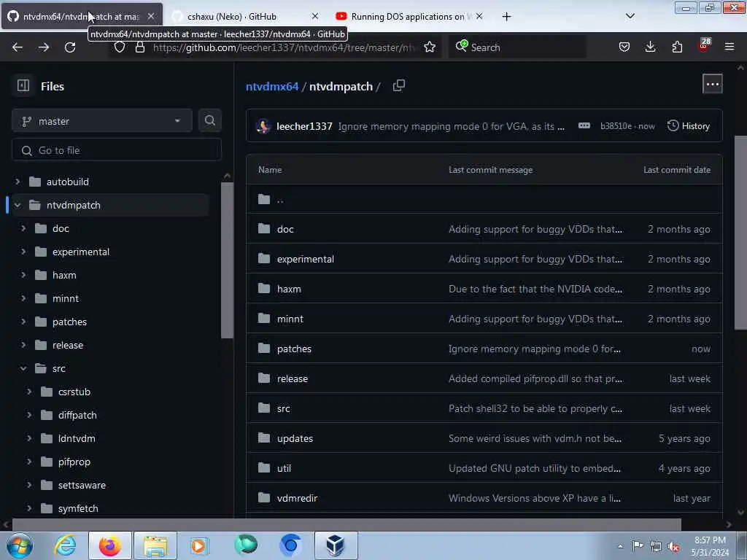
Task: Select ldntvdm in the file tree
Action: [x=77, y=438]
